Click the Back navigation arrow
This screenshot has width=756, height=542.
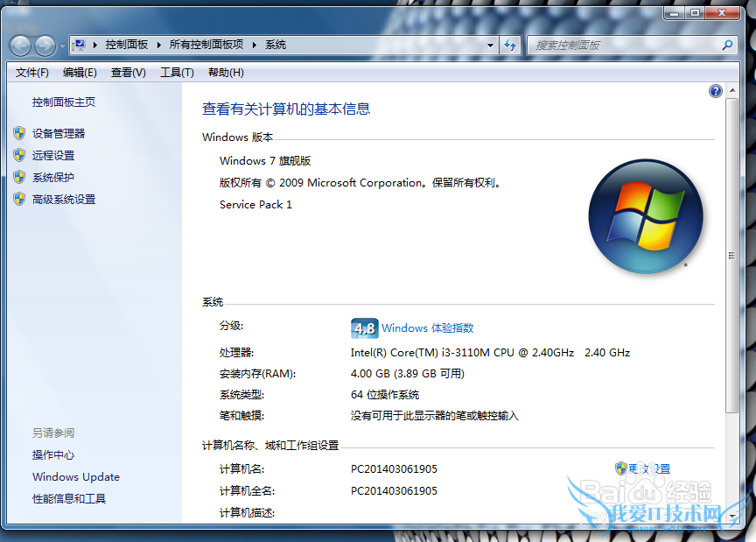(21, 46)
